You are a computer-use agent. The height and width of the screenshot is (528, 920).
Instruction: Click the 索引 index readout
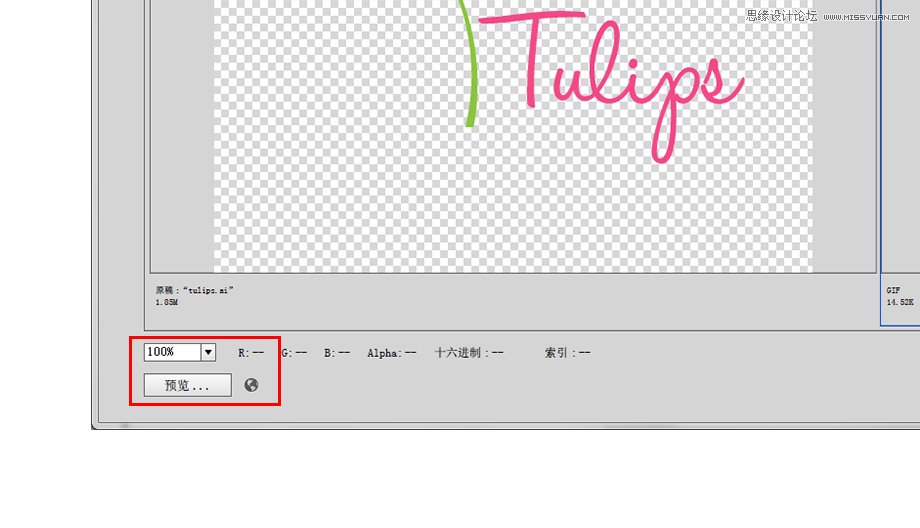567,353
